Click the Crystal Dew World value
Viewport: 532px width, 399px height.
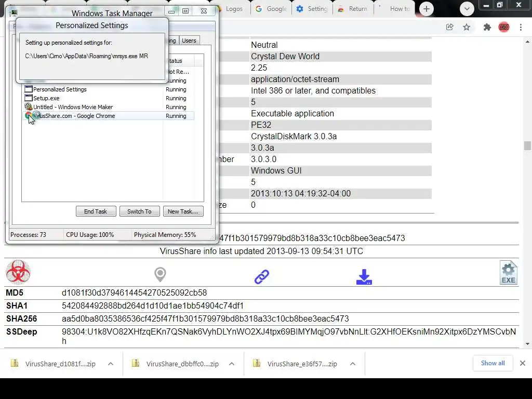285,56
